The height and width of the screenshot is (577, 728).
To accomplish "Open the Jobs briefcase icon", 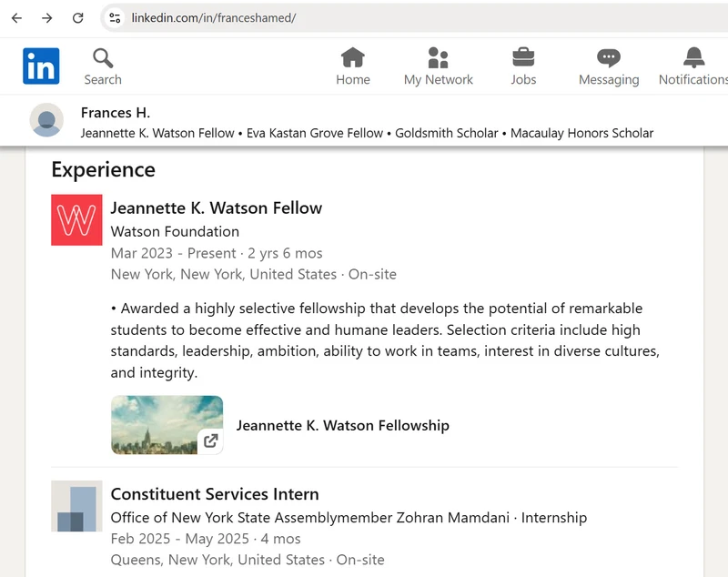I will [523, 58].
